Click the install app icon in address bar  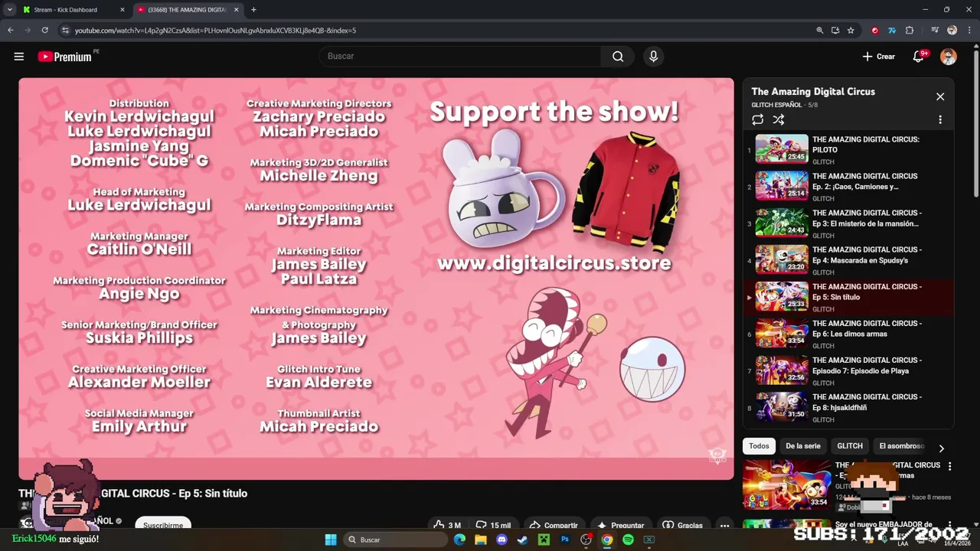coord(835,31)
